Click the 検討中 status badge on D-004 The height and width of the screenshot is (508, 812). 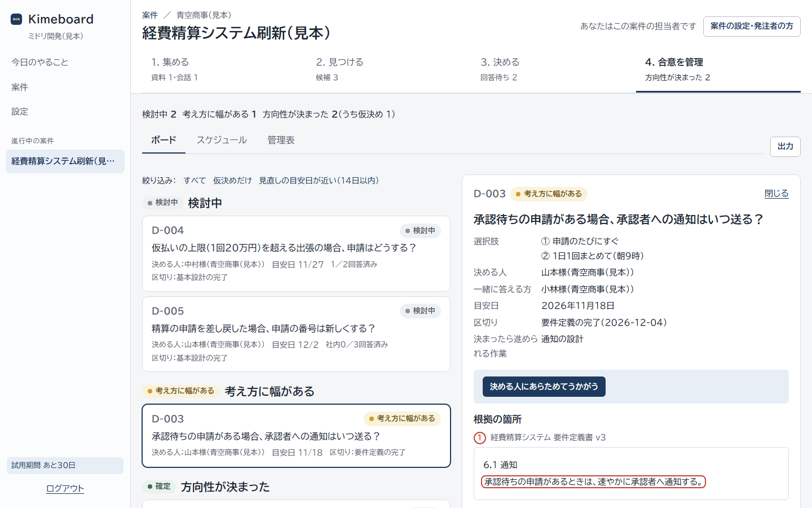420,231
